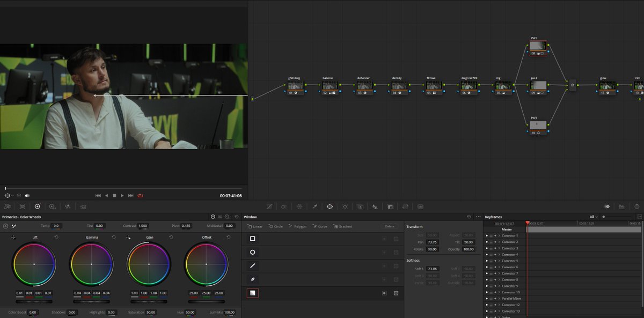
Task: Open Window palette options menu
Action: click(478, 217)
